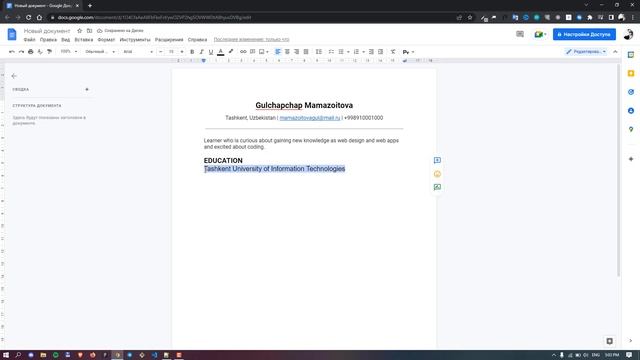Insert a link with the chain icon
Viewport: 640px width, 360px height.
pos(243,52)
